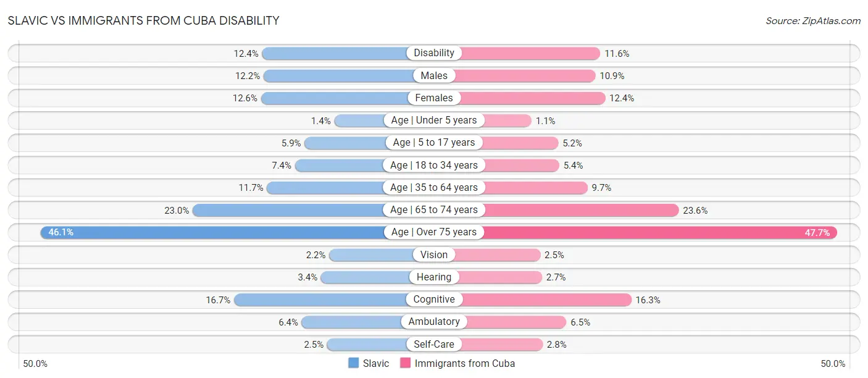Viewport: 868px width, 378px height.
Task: Select the Females row label
Action: click(434, 98)
